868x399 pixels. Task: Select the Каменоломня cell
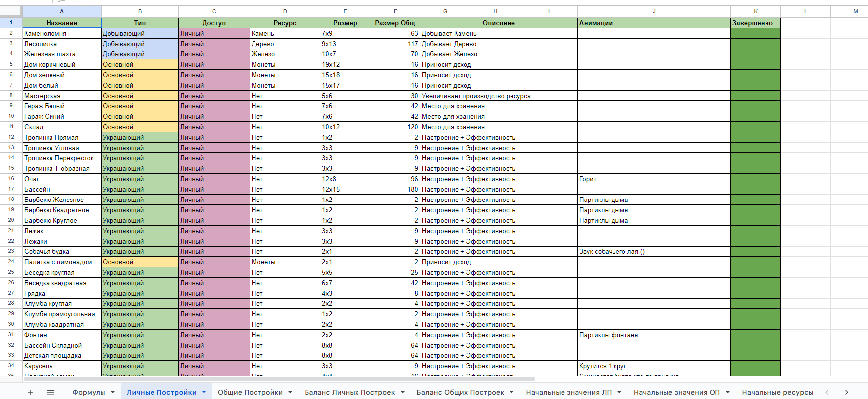62,33
